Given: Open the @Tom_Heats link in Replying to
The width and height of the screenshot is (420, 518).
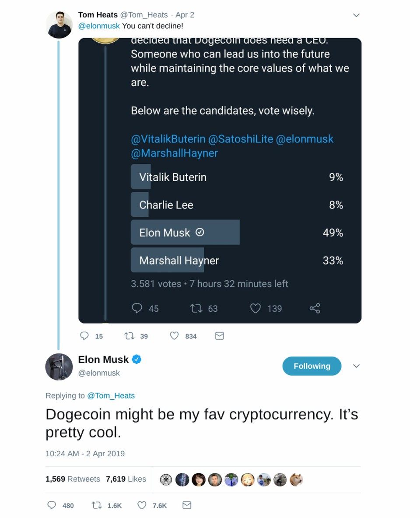Looking at the screenshot, I should click(111, 395).
